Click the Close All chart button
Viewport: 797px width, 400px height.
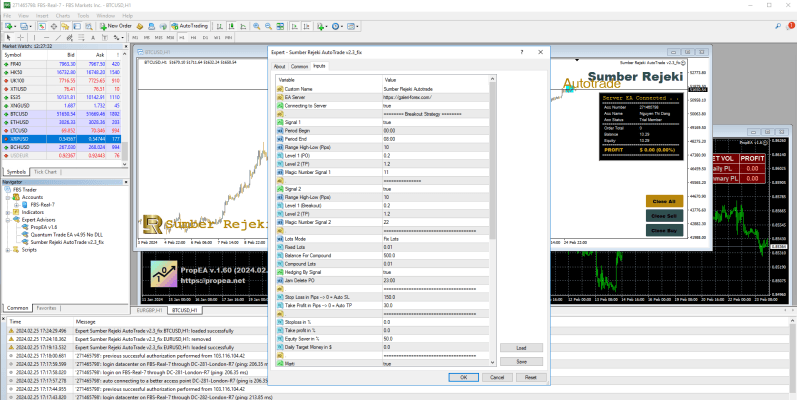tap(664, 201)
